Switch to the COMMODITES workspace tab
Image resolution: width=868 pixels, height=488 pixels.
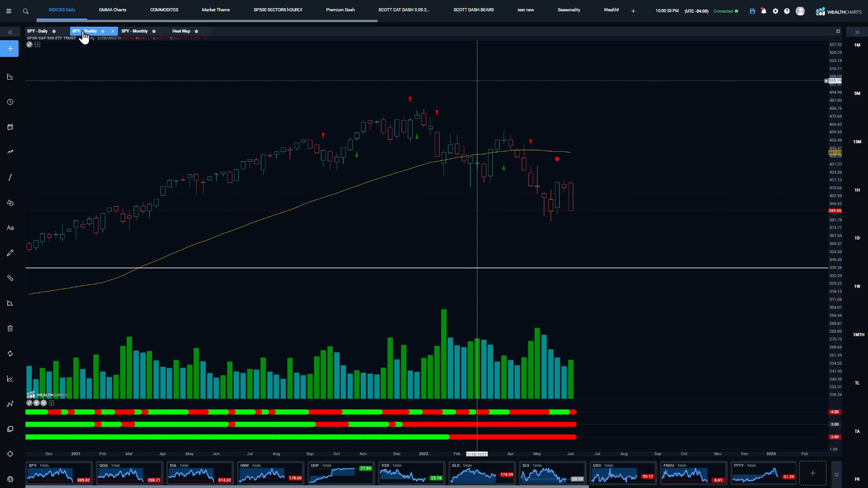click(x=164, y=9)
